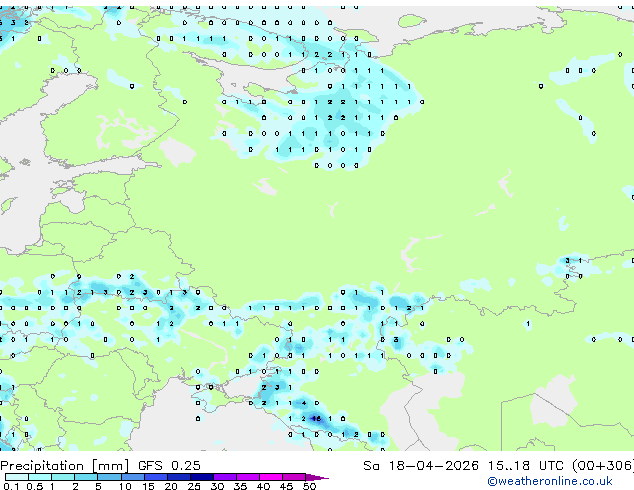Click the 40–45 mm magenta legend swatch

pyautogui.click(x=271, y=477)
